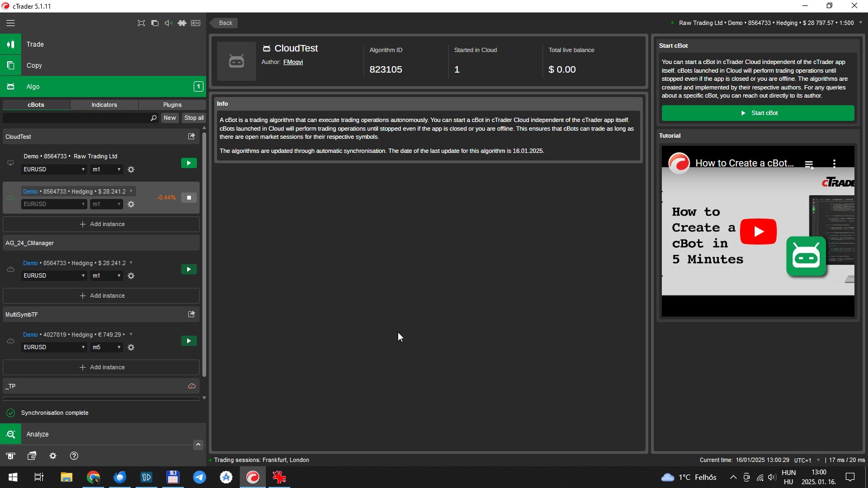Open m1 timeframe dropdown of AG_24_CManager

(x=106, y=275)
